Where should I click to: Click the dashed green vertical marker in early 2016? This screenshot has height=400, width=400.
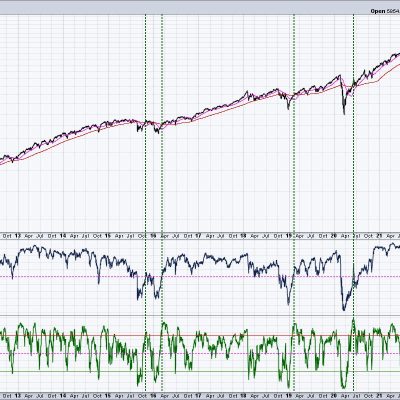click(162, 207)
